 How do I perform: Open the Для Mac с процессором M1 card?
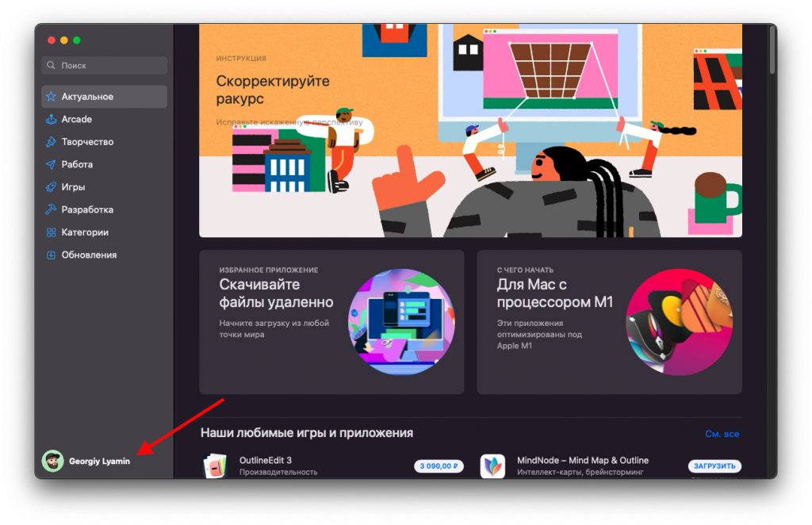(x=610, y=322)
